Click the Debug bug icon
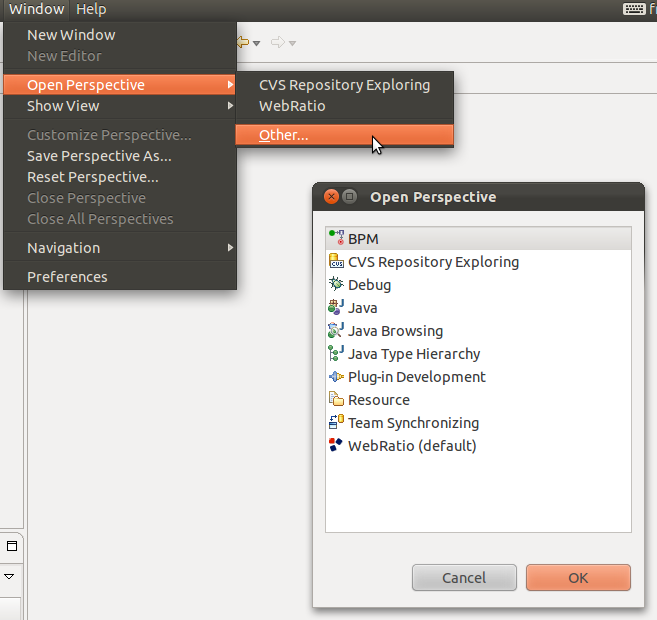This screenshot has height=620, width=657. 336,284
